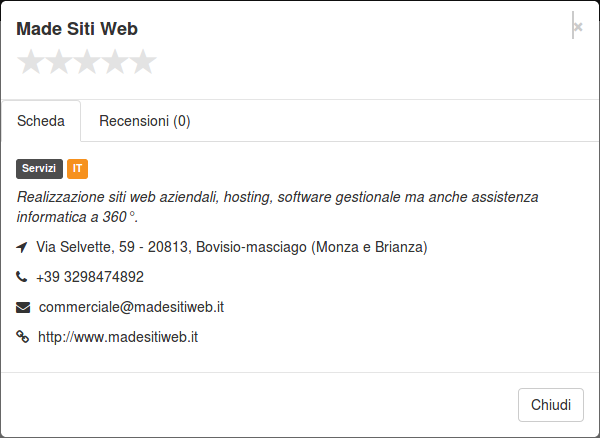
Task: Select the orange IT badge
Action: (x=77, y=169)
